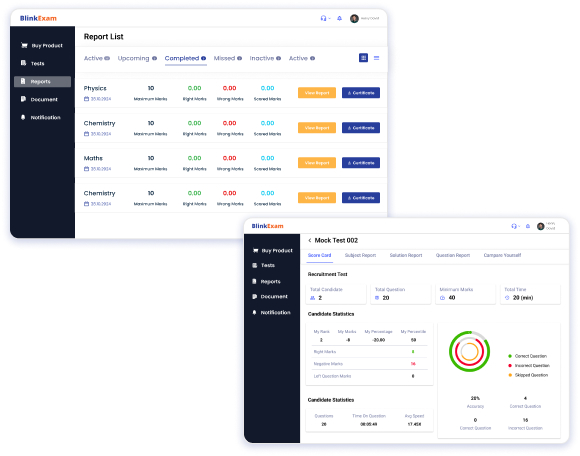Click bell icon in Report List window header

click(x=339, y=18)
